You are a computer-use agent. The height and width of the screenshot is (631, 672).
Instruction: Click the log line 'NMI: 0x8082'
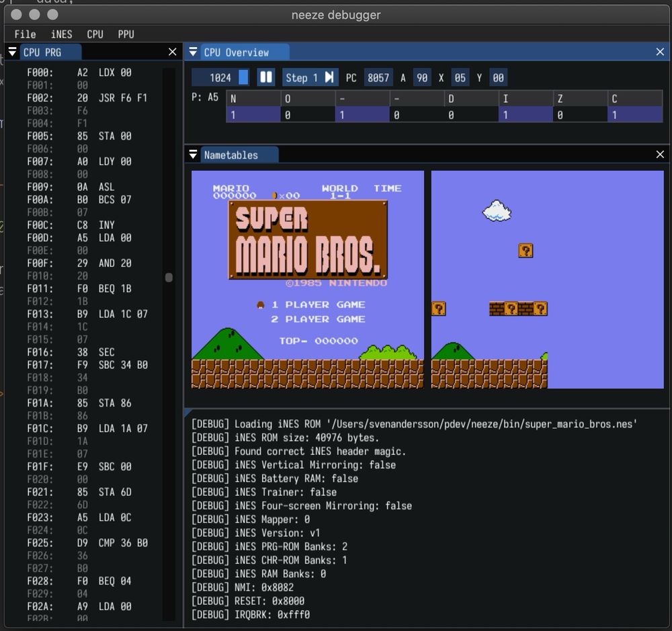[242, 587]
